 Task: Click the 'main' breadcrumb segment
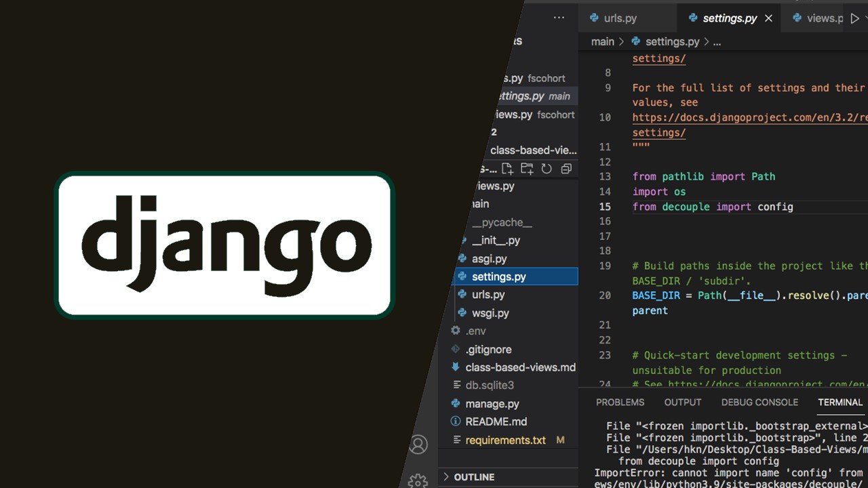point(602,41)
